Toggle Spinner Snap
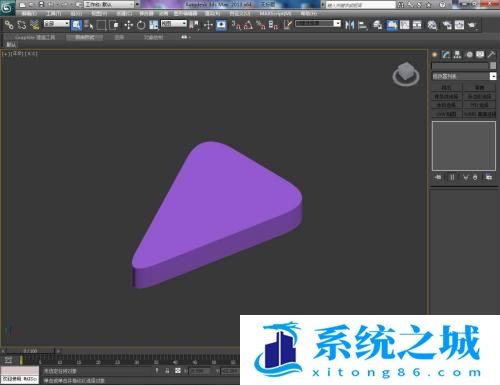 273,25
